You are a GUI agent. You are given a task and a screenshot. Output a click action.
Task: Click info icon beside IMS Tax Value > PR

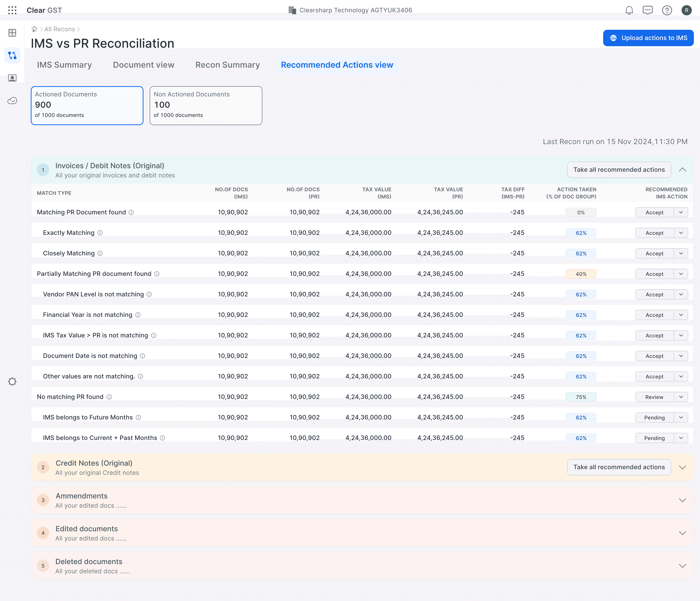[x=154, y=335]
